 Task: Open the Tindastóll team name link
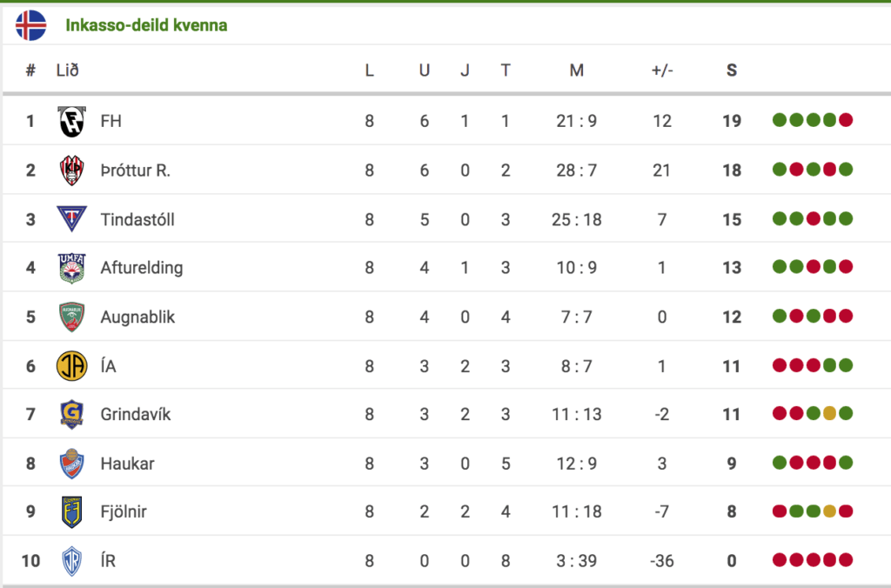pyautogui.click(x=137, y=219)
